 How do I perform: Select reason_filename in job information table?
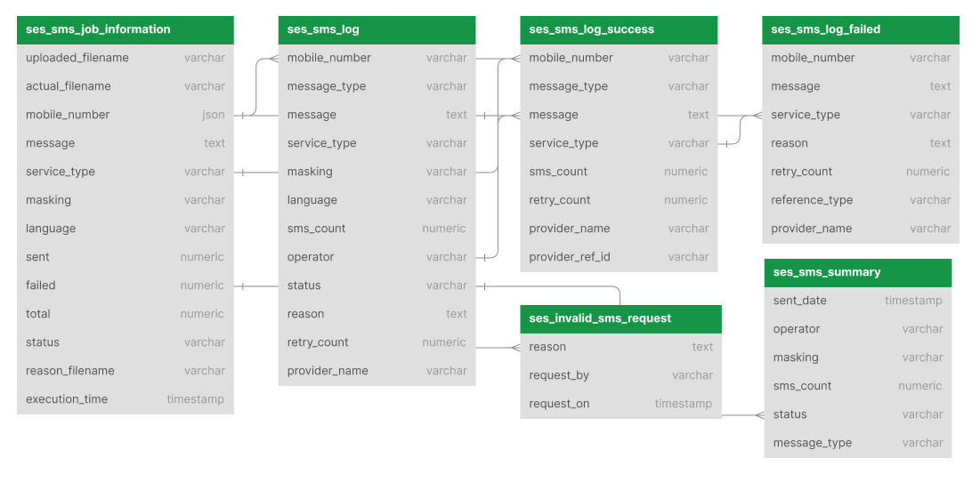[x=125, y=371]
